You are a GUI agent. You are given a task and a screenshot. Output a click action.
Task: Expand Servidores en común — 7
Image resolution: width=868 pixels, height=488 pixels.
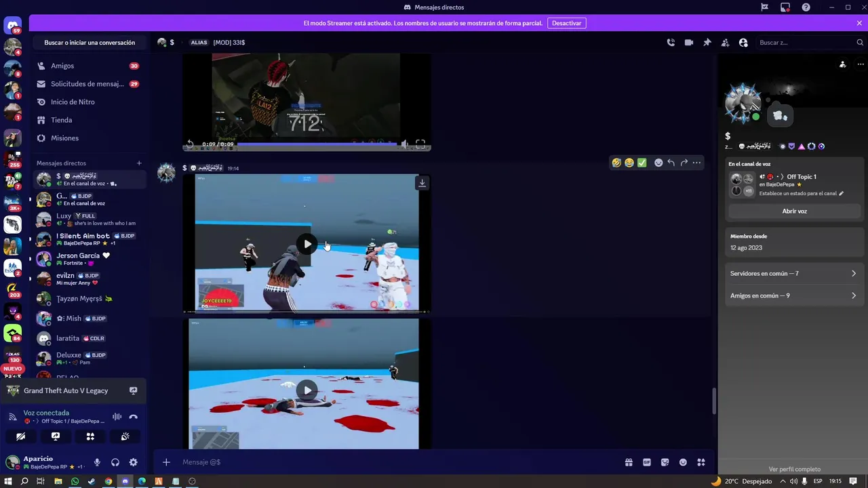tap(793, 274)
